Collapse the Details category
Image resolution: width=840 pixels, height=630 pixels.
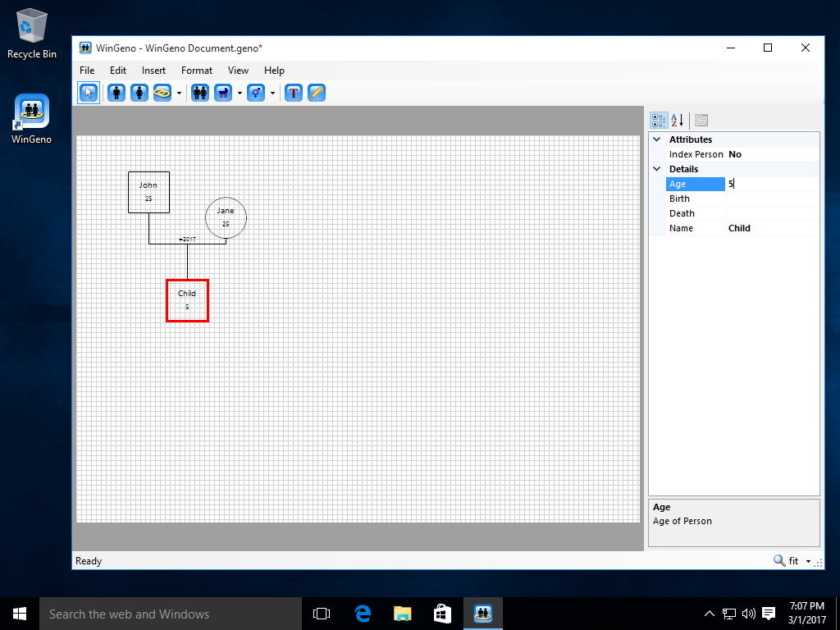(657, 169)
